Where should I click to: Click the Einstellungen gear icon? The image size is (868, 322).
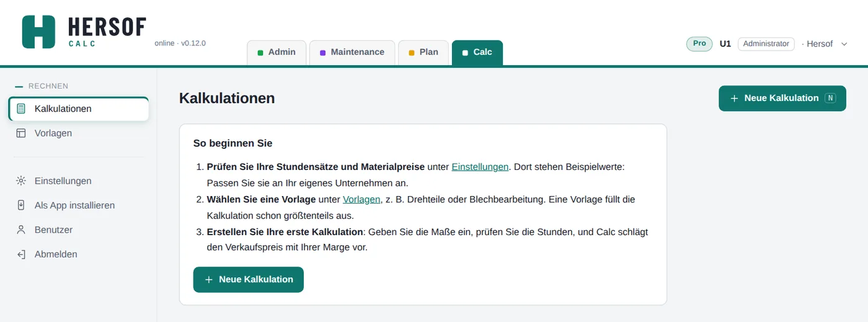tap(21, 181)
